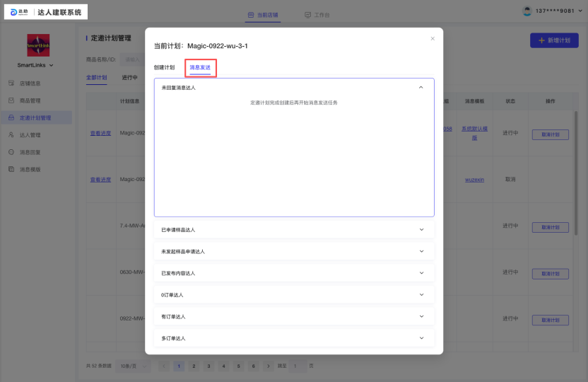Screen dimensions: 588x382
Task: Click the 达人管理 sidebar icon
Action: pyautogui.click(x=11, y=134)
